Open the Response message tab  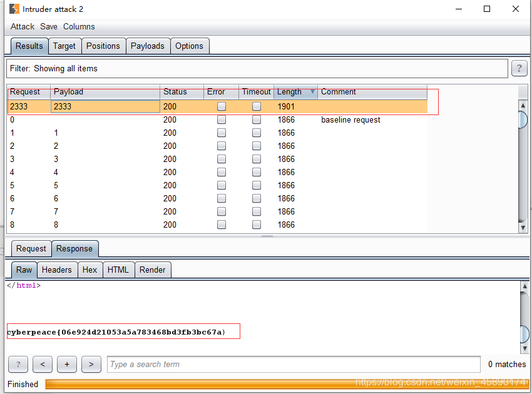pyautogui.click(x=74, y=249)
